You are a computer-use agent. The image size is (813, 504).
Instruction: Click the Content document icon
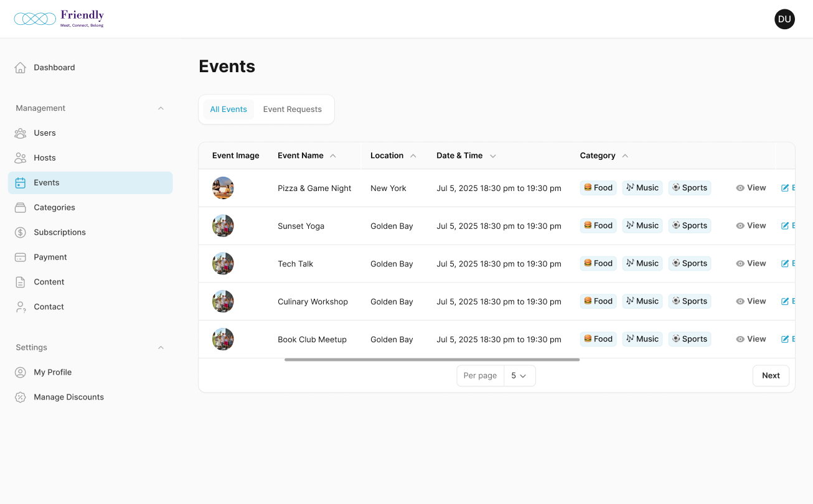[21, 282]
